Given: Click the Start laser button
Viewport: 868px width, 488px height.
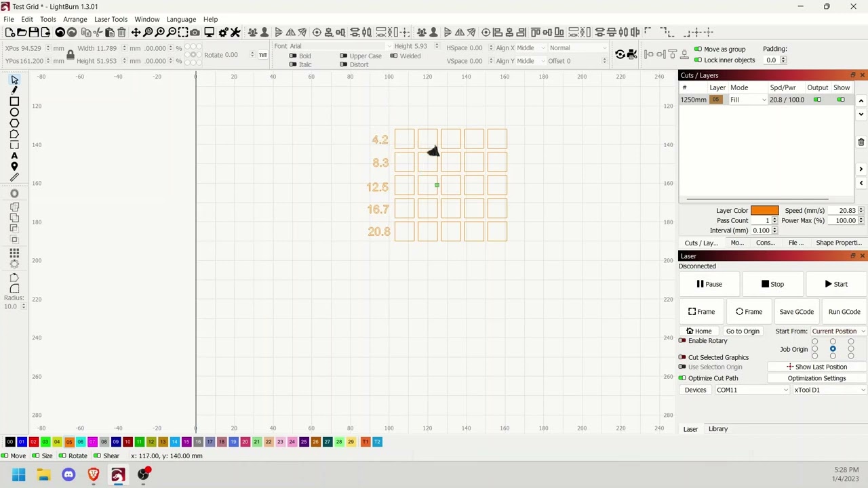Looking at the screenshot, I should click(x=836, y=284).
